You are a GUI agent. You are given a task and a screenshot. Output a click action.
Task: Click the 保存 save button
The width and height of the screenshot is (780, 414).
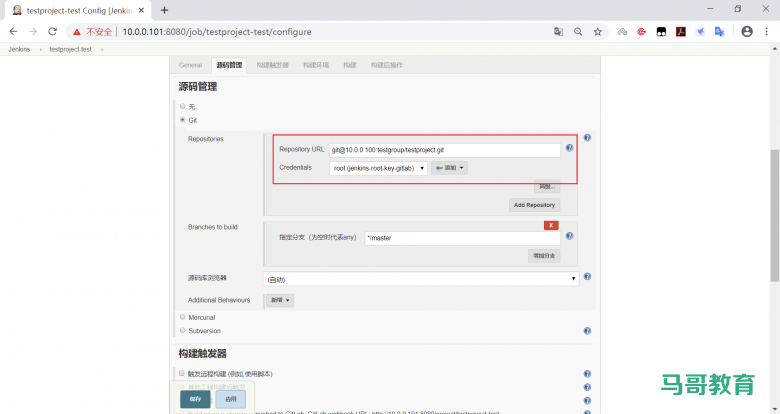coord(195,399)
